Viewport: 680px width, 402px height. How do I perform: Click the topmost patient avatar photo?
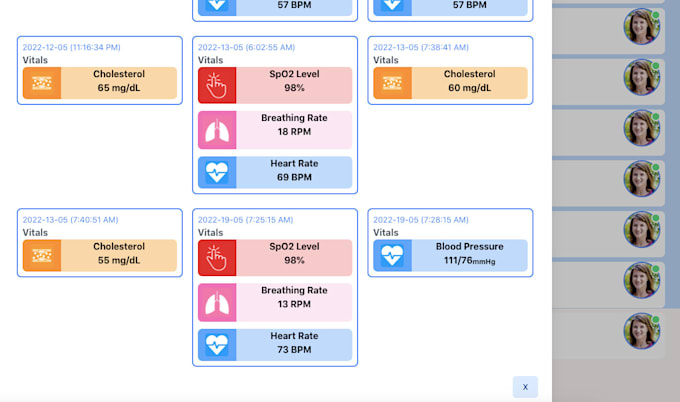641,26
